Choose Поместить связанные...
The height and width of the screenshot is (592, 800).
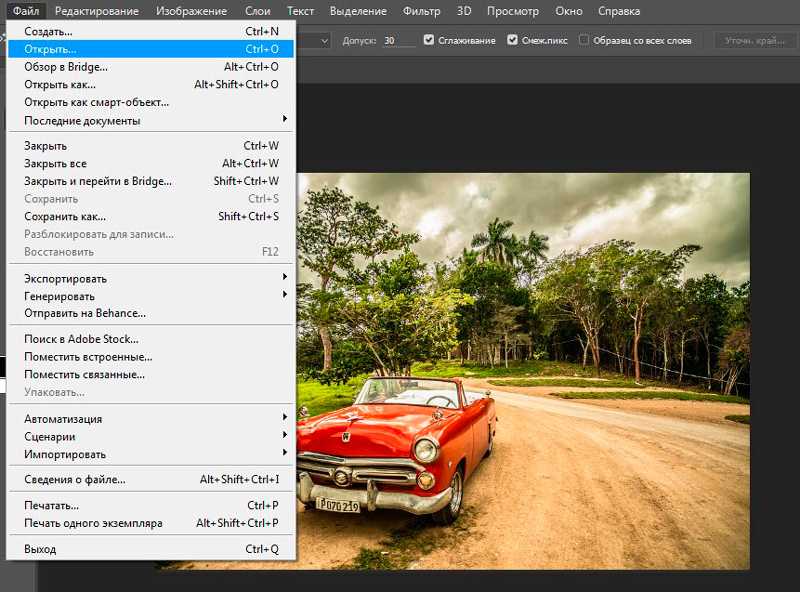pyautogui.click(x=151, y=375)
